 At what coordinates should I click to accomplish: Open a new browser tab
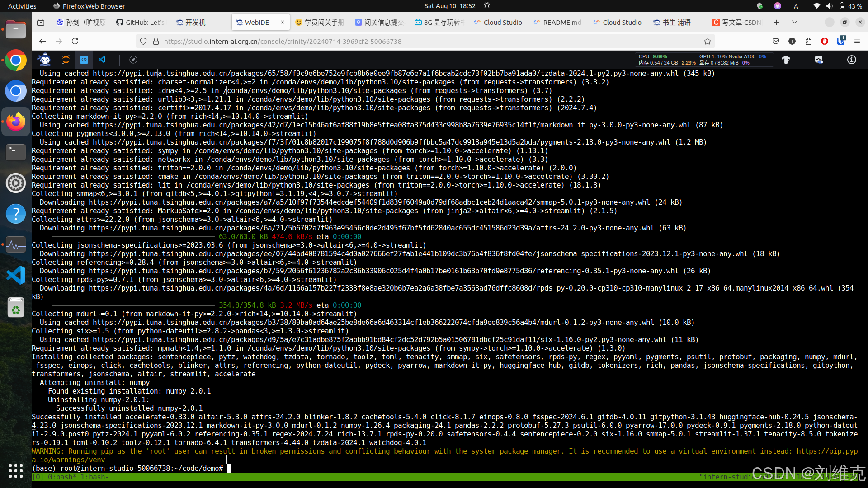pos(776,22)
